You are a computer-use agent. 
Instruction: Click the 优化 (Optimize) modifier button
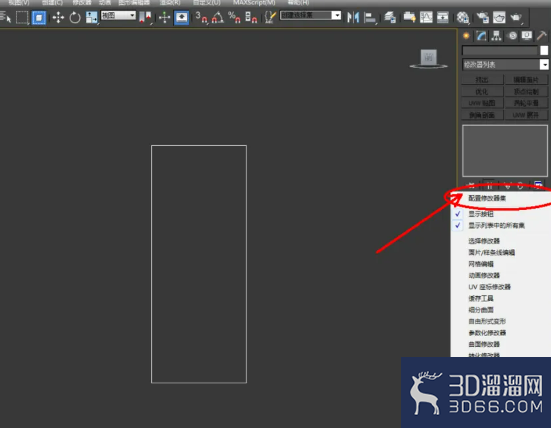tap(482, 91)
